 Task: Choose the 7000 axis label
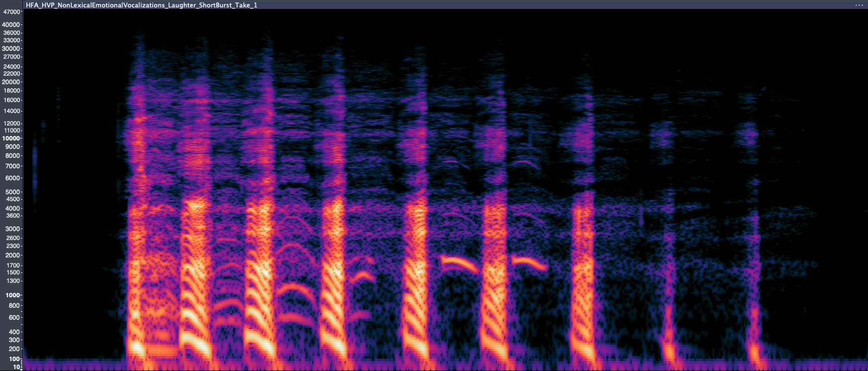click(13, 166)
